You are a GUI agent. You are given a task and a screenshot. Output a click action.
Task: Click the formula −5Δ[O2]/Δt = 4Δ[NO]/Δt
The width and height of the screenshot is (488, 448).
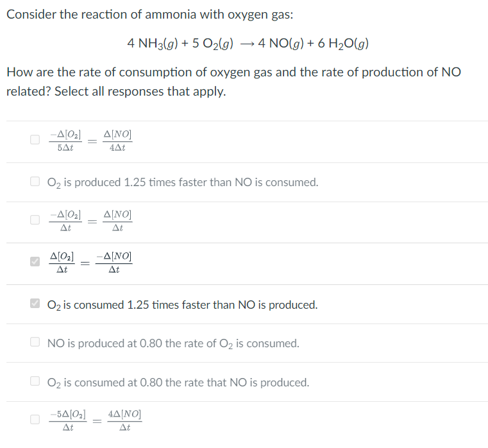[96, 420]
